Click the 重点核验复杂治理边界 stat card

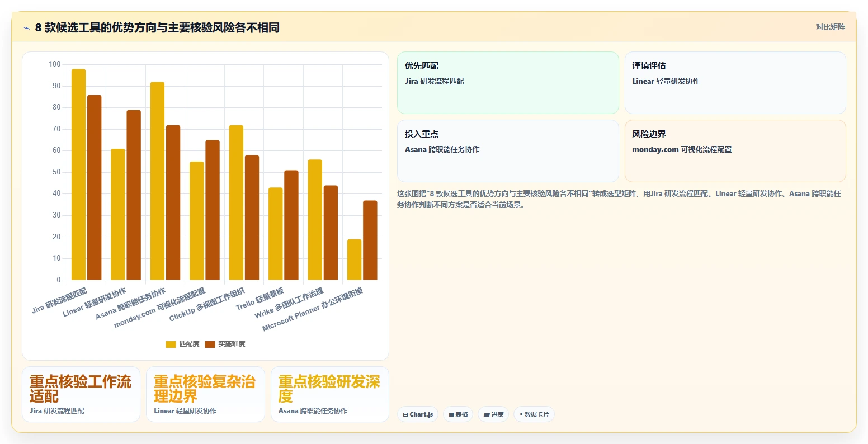tap(205, 394)
